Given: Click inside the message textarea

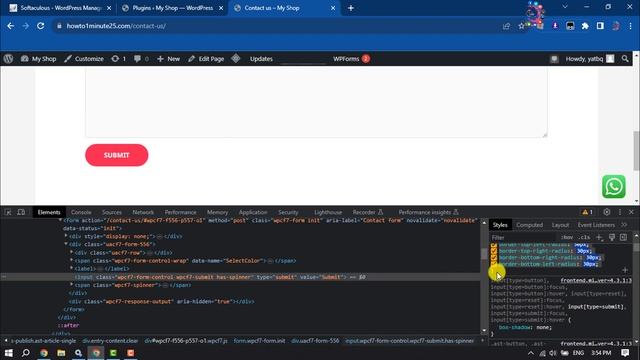Looking at the screenshot, I should [x=316, y=102].
